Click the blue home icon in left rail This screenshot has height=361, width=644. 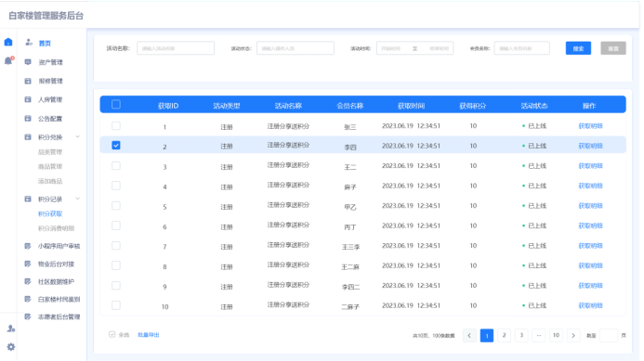click(x=8, y=43)
